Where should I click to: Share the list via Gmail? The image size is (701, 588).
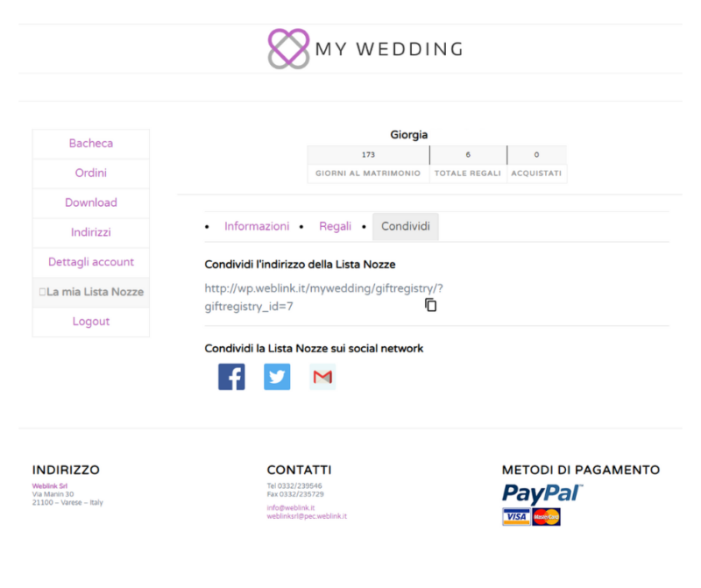(x=322, y=377)
